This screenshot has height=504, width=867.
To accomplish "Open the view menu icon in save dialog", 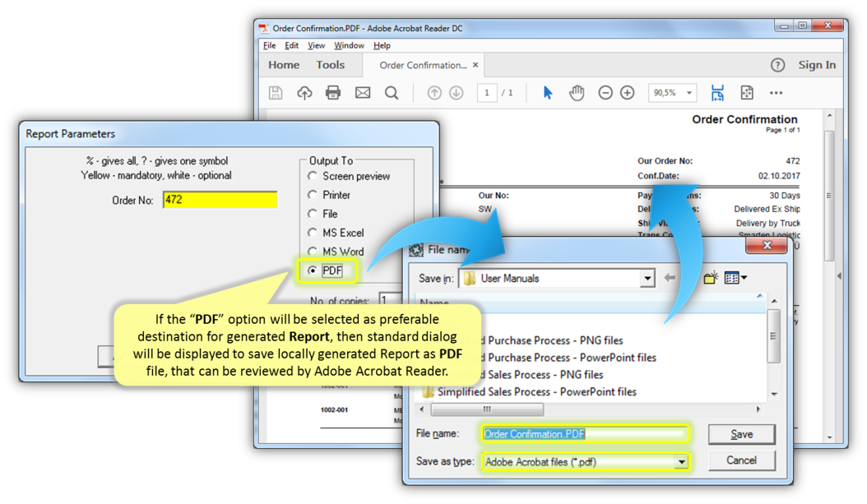I will coord(735,278).
